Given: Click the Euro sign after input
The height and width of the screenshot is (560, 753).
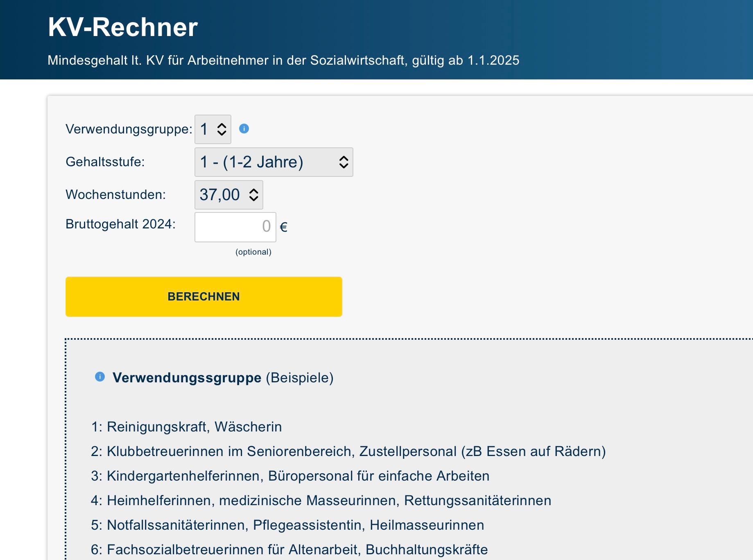Looking at the screenshot, I should [283, 227].
